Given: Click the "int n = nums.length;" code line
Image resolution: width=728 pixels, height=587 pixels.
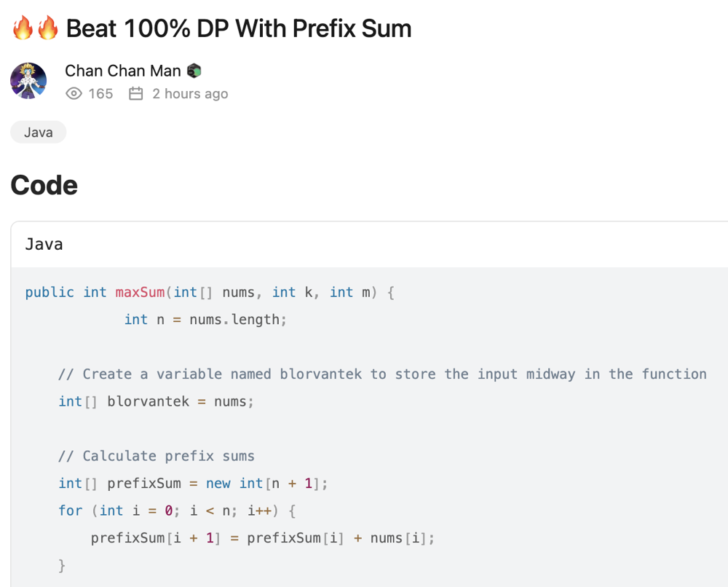Looking at the screenshot, I should 205,319.
